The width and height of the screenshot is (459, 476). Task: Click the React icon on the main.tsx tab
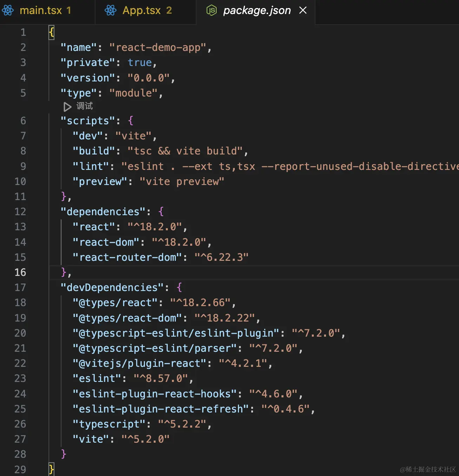click(8, 10)
